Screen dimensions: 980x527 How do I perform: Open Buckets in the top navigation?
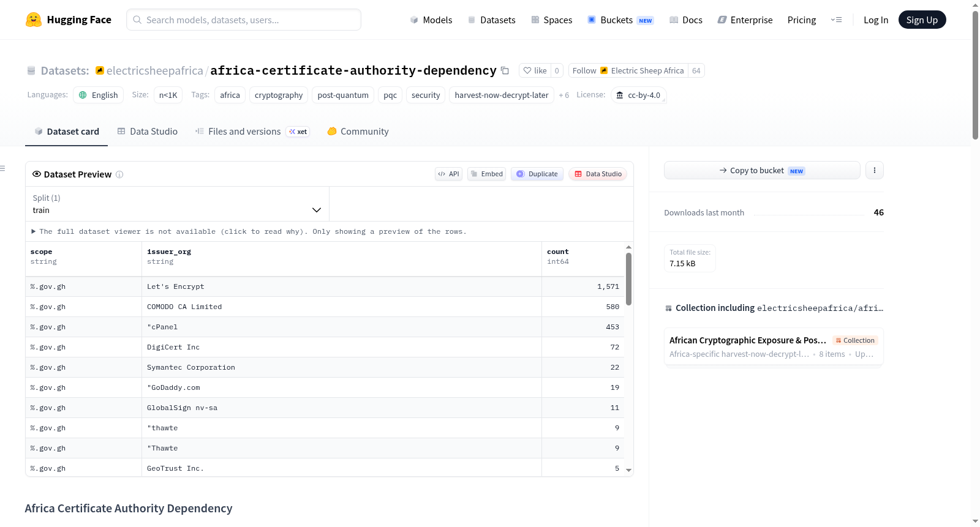pyautogui.click(x=620, y=20)
